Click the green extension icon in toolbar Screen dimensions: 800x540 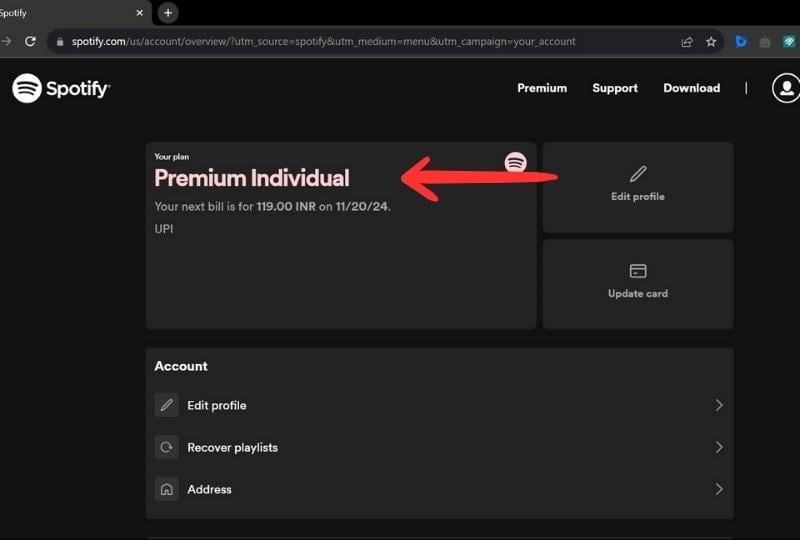789,41
